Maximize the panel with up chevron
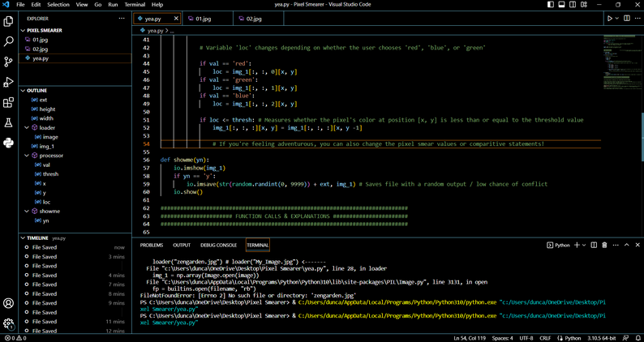The image size is (644, 342). tap(627, 245)
